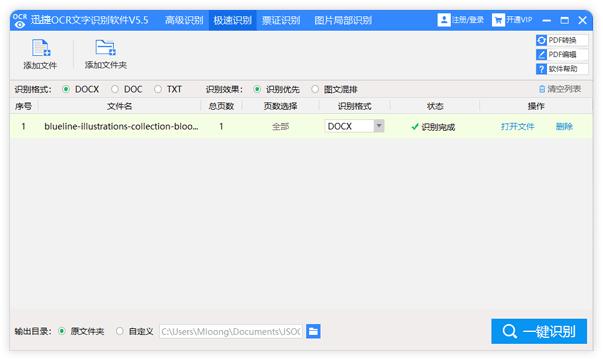The image size is (603, 360).
Task: Click the file name blueline-illustrations-collection-bloo...
Action: coord(121,126)
